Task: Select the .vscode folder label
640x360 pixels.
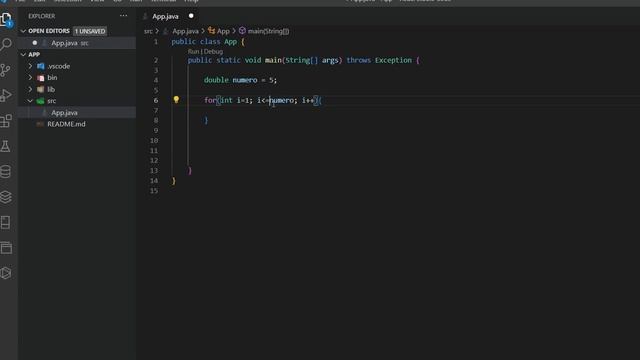Action: [59, 66]
